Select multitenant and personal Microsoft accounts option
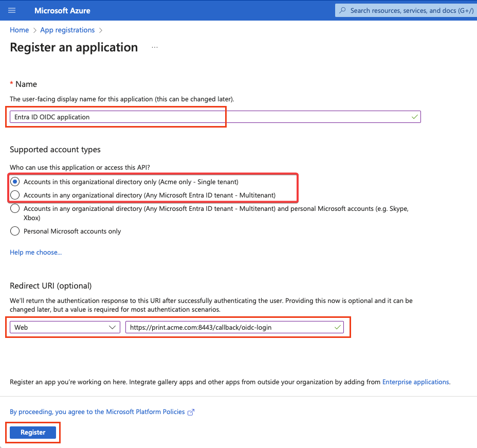Viewport: 477px width, 448px height. coord(15,209)
